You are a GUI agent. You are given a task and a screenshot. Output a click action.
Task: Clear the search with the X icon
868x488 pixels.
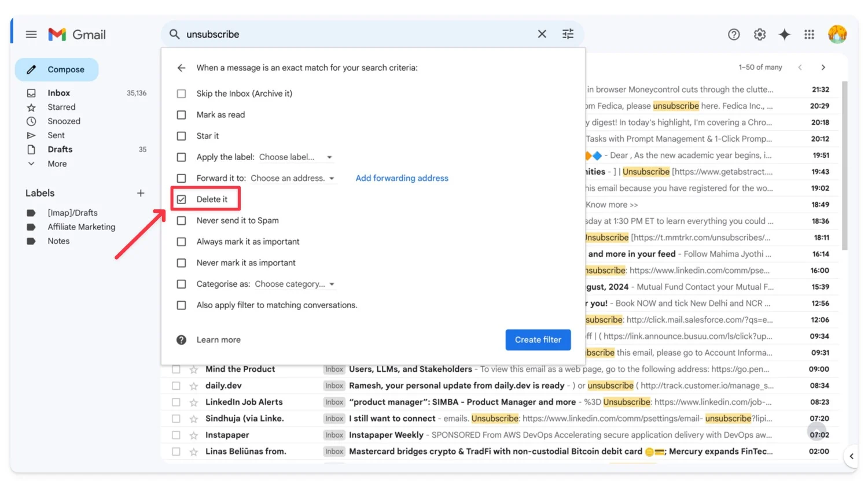(542, 34)
